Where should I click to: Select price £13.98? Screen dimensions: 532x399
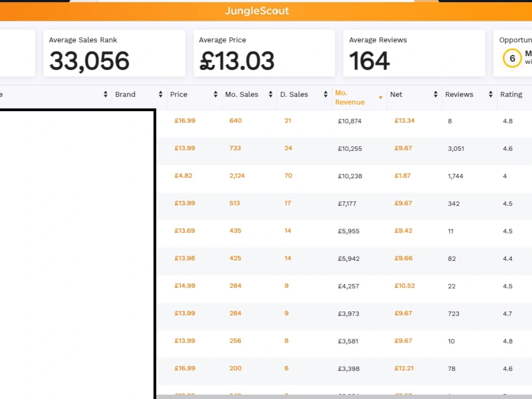click(x=185, y=258)
